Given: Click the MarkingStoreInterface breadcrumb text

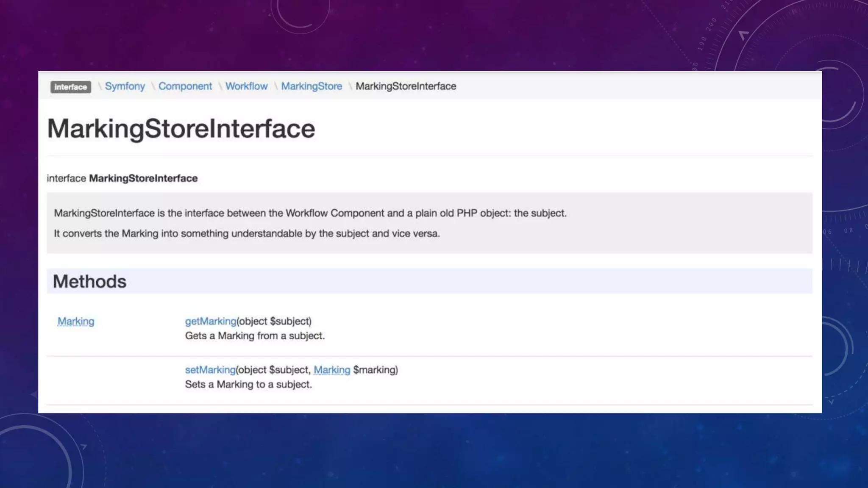Looking at the screenshot, I should 406,86.
